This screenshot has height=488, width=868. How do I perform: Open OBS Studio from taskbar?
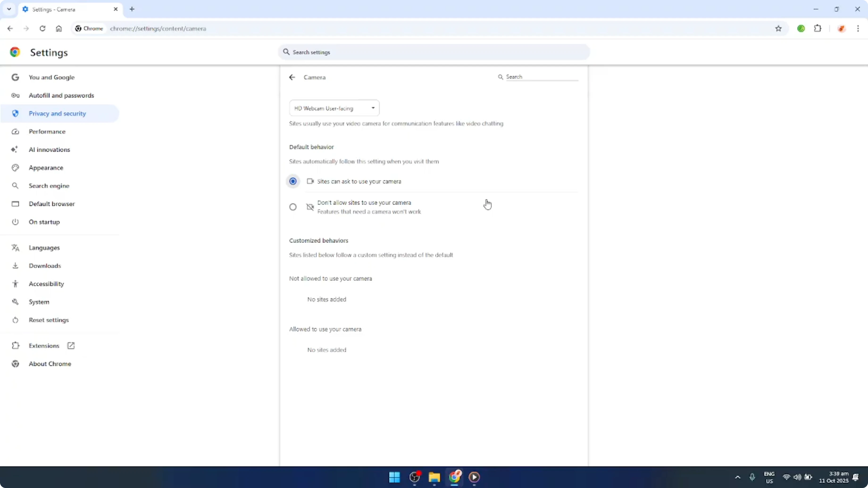[x=414, y=477]
